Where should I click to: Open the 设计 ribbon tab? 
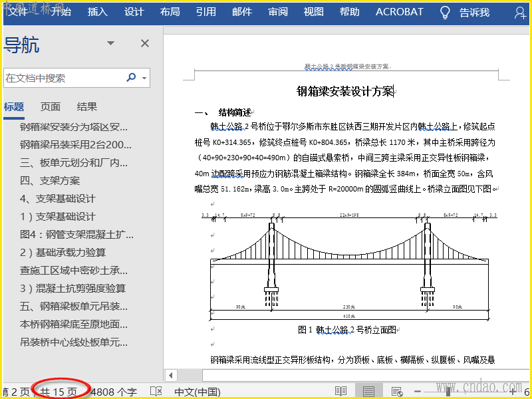pyautogui.click(x=134, y=12)
